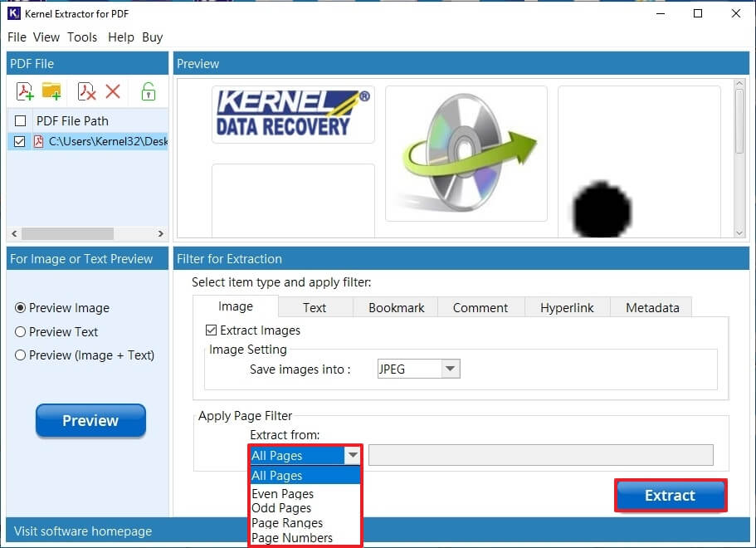The image size is (756, 548).
Task: Open the View menu
Action: [46, 37]
